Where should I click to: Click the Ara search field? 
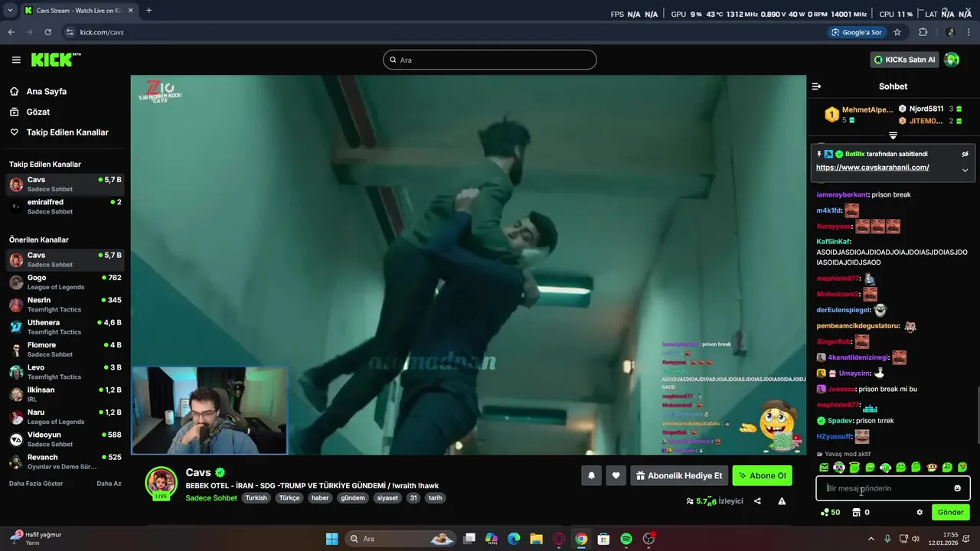tap(490, 60)
